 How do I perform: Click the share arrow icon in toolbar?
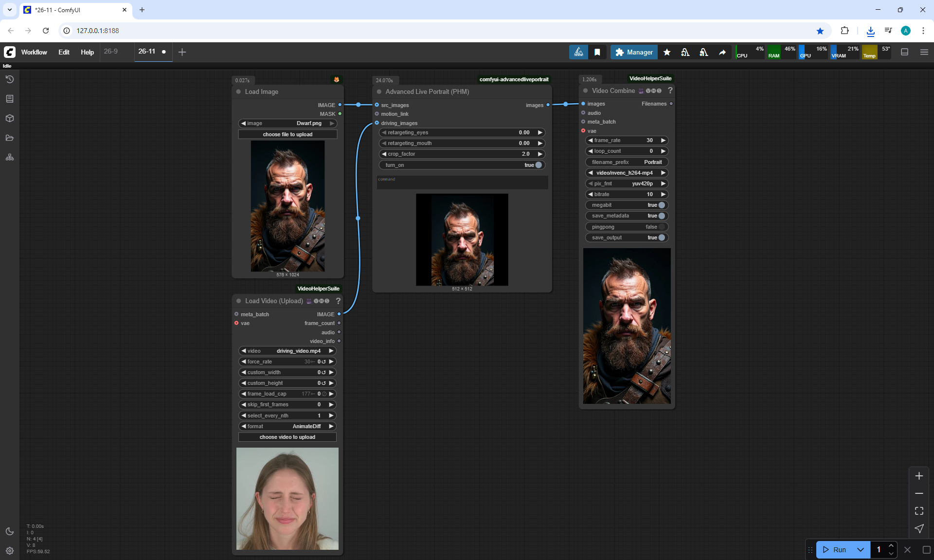[x=722, y=52]
